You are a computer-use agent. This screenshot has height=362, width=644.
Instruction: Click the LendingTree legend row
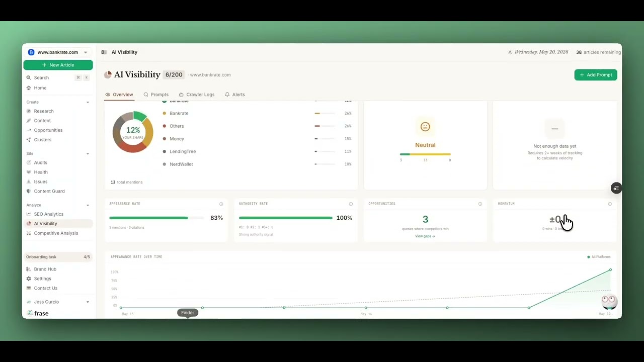tap(257, 151)
